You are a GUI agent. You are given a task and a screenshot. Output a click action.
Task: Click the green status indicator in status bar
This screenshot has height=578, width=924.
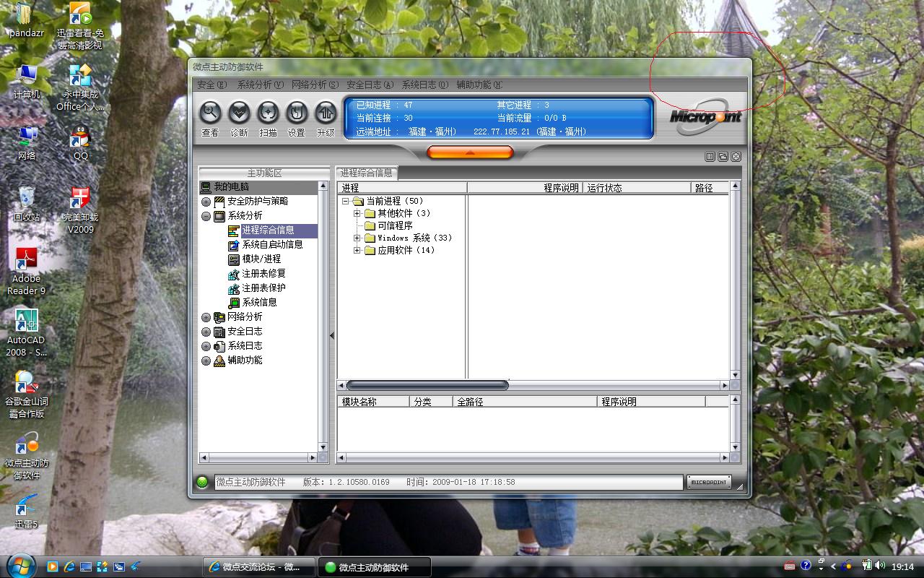(202, 482)
